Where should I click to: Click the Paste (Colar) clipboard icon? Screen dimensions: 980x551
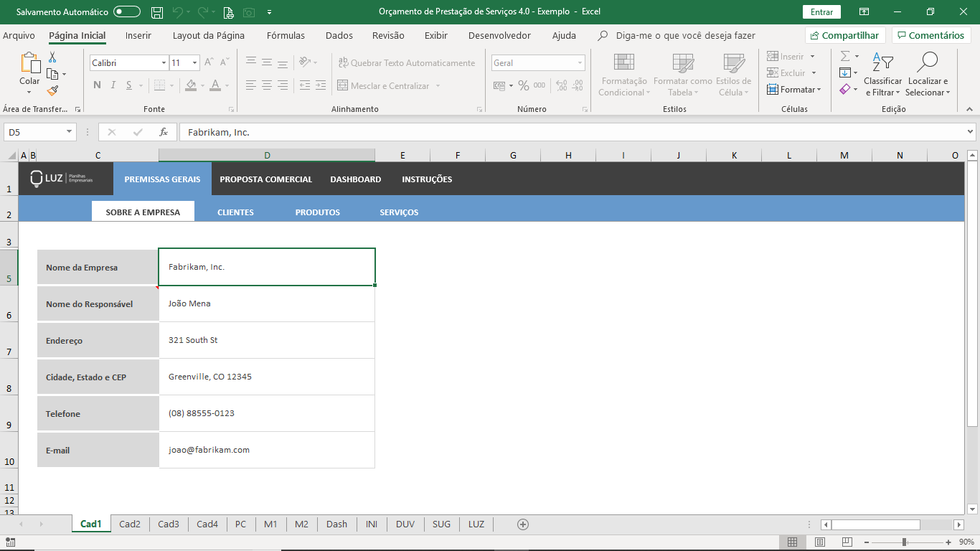click(x=30, y=63)
